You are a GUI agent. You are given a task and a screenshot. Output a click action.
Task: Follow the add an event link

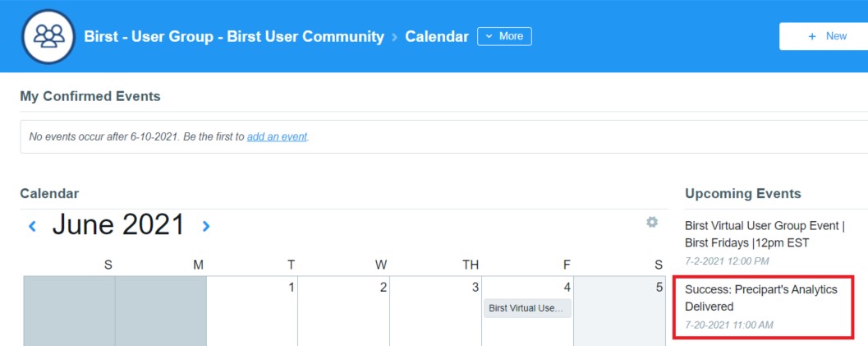277,136
